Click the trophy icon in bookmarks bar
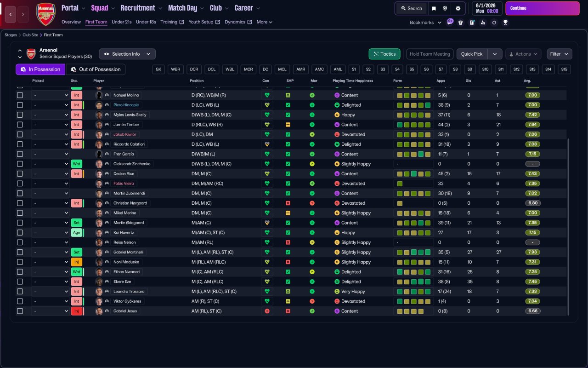This screenshot has width=588, height=368. tap(505, 23)
